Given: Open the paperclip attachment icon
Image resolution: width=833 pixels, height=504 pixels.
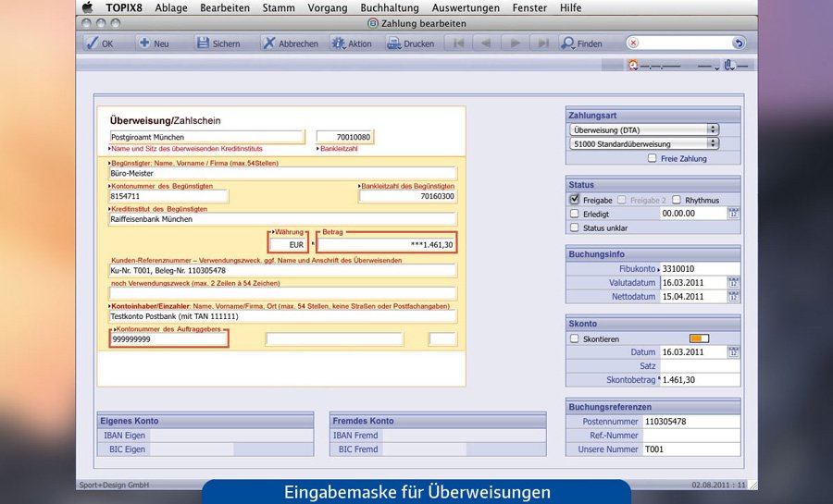Looking at the screenshot, I should tap(729, 66).
